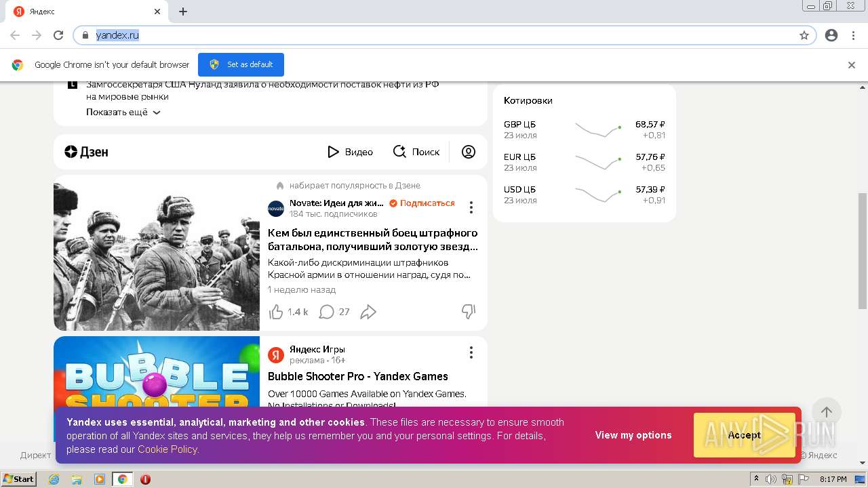Open Opera from the taskbar

145,479
